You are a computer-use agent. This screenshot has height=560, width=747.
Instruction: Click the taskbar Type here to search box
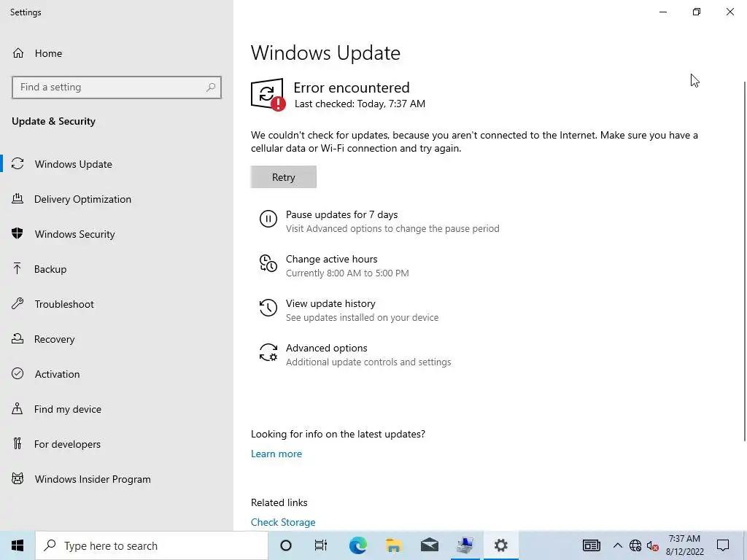(x=152, y=545)
